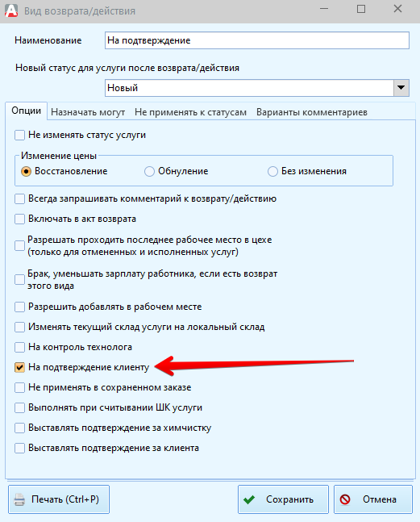
Task: Click the Сохранить button
Action: 283,499
